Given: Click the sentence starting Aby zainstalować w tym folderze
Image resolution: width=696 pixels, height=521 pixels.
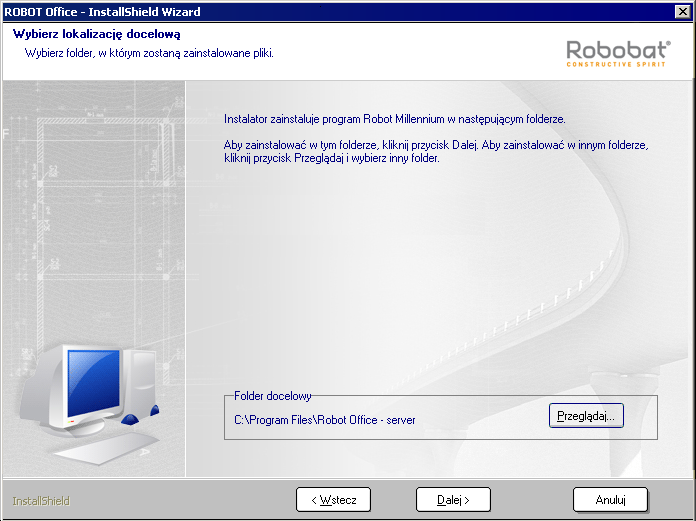Looking at the screenshot, I should point(436,151).
